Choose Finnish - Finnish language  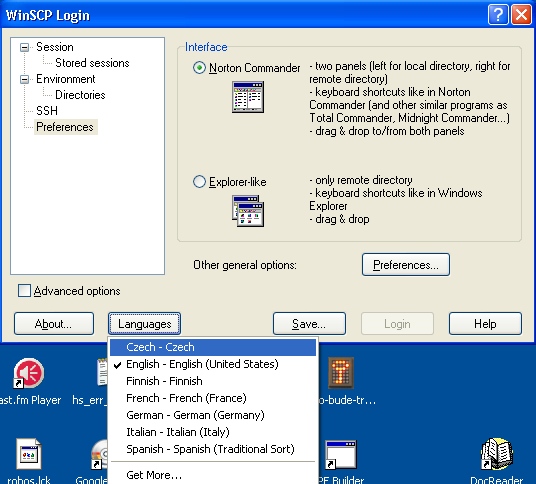pyautogui.click(x=213, y=381)
